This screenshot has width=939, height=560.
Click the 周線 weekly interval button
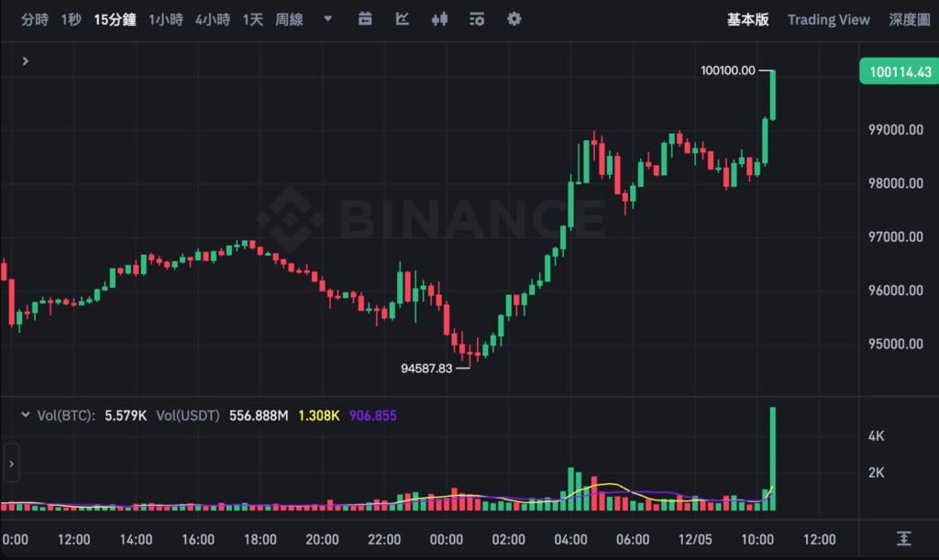tap(289, 19)
